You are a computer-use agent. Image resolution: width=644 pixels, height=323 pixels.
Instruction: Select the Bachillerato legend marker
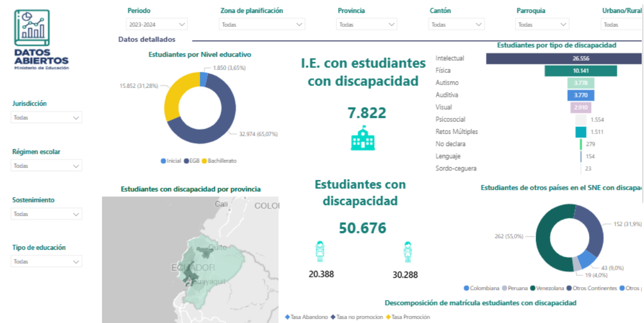point(205,161)
